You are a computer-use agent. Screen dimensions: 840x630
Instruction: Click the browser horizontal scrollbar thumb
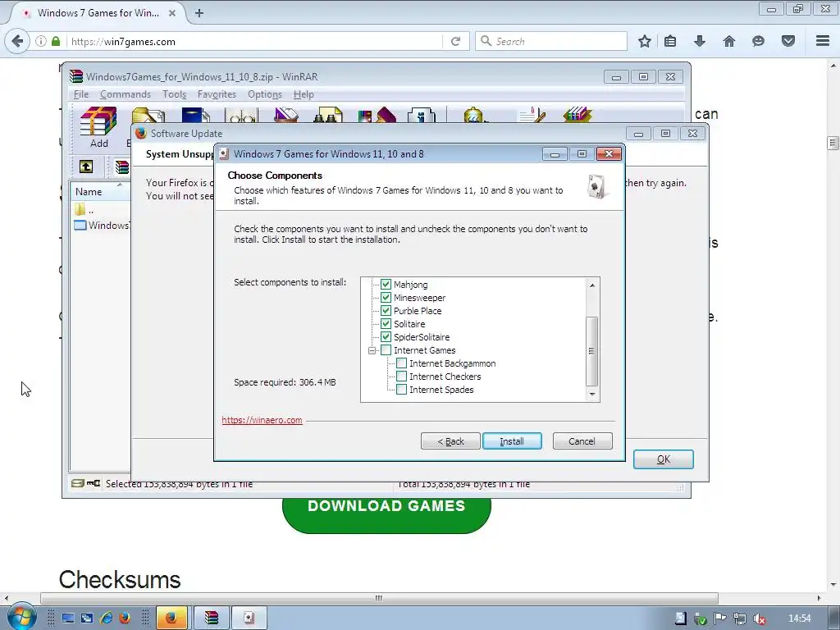tap(379, 598)
